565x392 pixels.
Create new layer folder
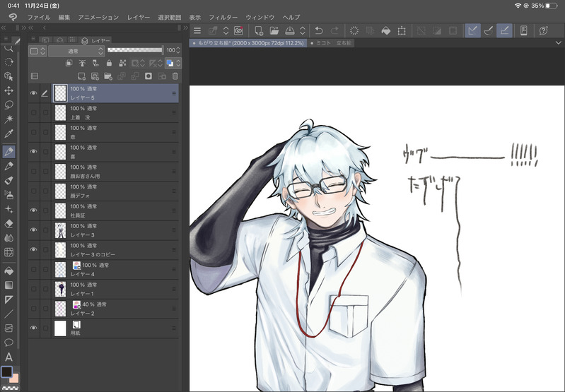(x=107, y=76)
